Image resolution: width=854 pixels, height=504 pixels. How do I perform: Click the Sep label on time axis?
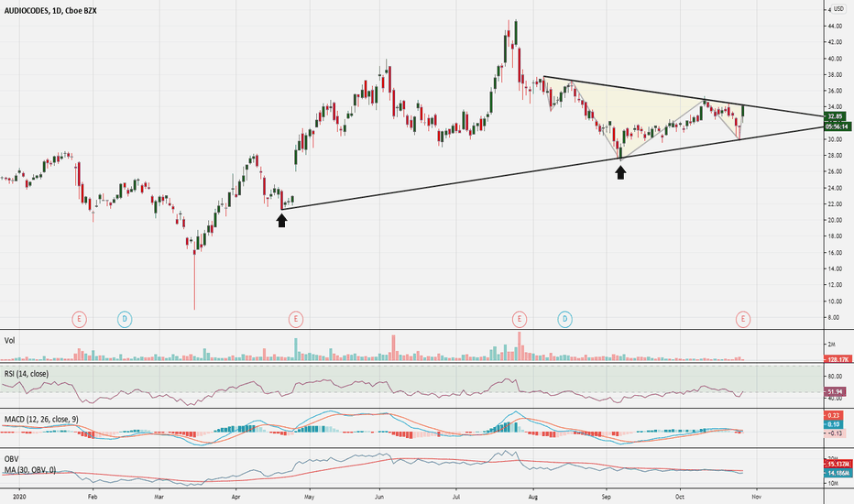[x=607, y=497]
